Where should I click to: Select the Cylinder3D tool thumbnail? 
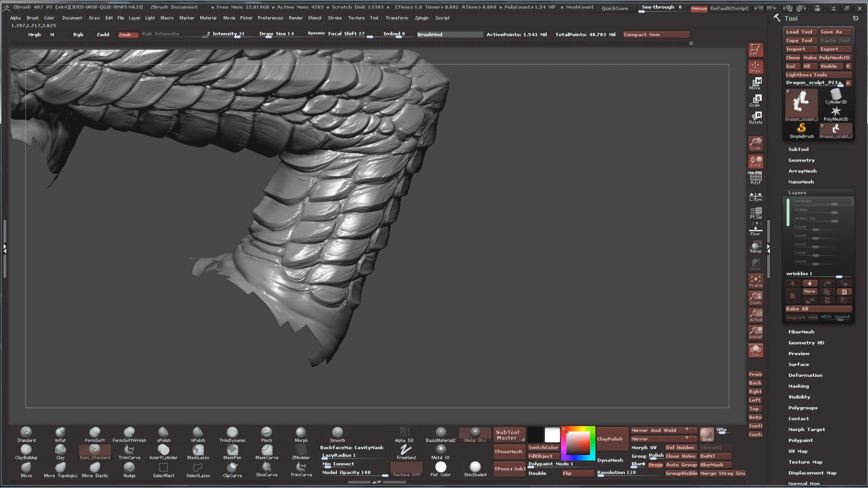coord(836,97)
